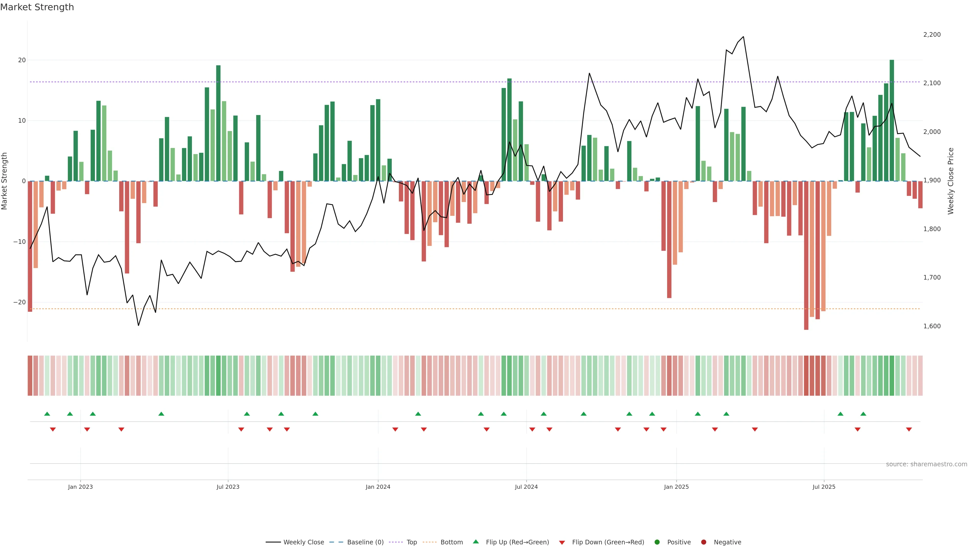Click the Weekly Close Price axis title
Image resolution: width=980 pixels, height=551 pixels.
point(951,181)
